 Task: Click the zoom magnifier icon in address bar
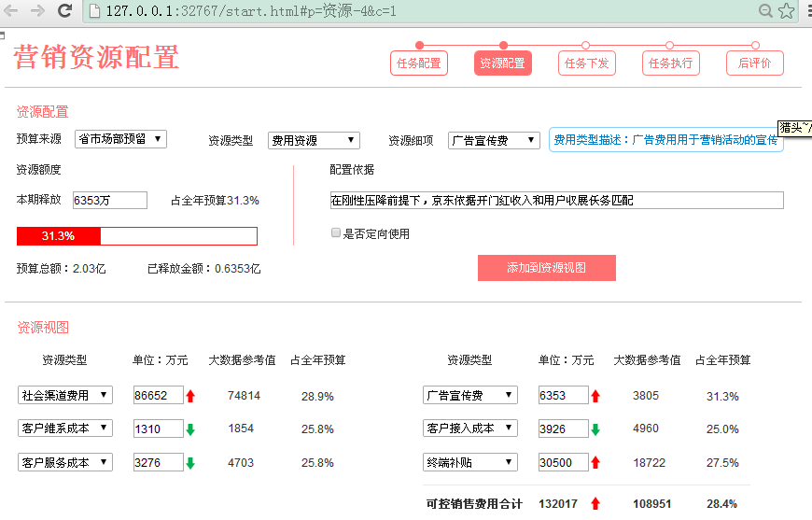pos(765,11)
